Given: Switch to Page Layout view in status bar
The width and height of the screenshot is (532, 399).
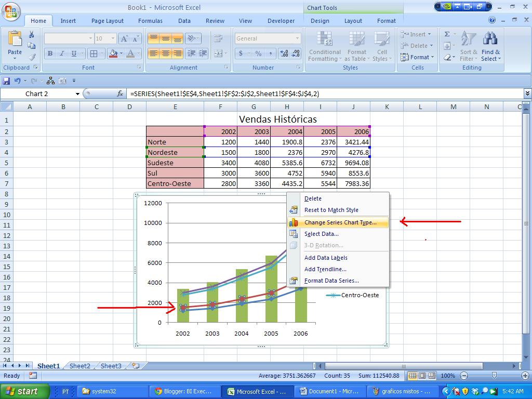Looking at the screenshot, I should point(422,376).
